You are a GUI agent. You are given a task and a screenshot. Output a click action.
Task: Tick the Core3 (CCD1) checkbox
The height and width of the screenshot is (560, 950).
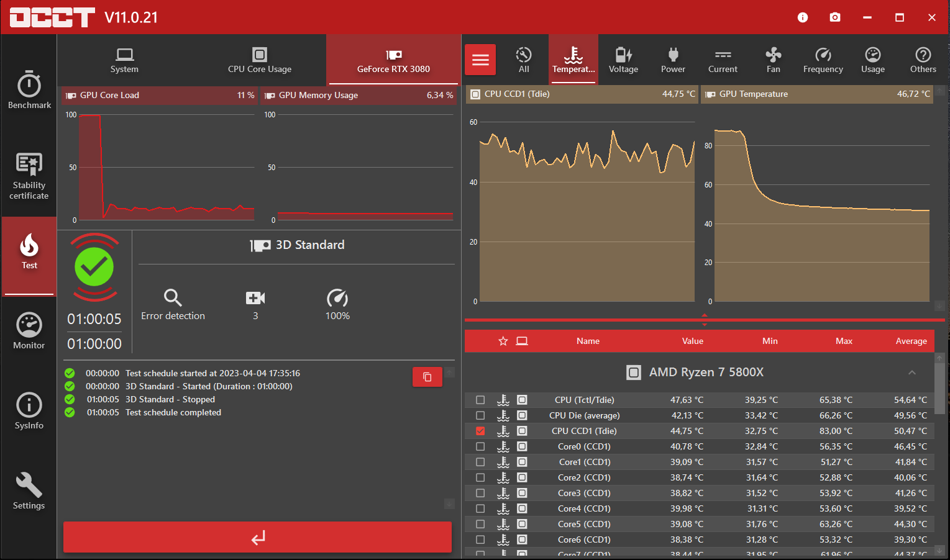(x=480, y=493)
